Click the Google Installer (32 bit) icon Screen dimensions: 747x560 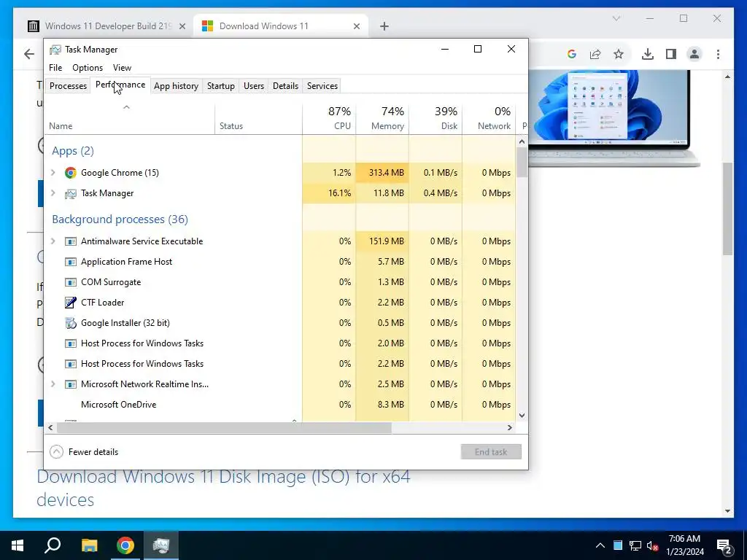(x=71, y=323)
